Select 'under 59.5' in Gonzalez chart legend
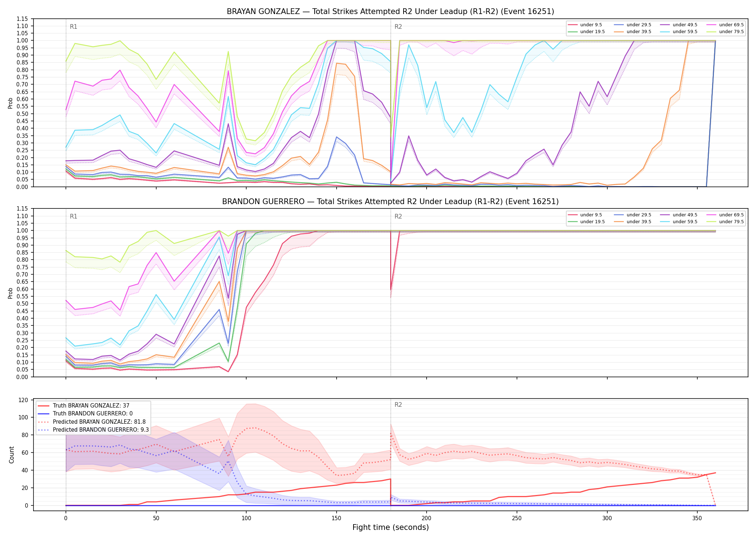 click(x=679, y=32)
